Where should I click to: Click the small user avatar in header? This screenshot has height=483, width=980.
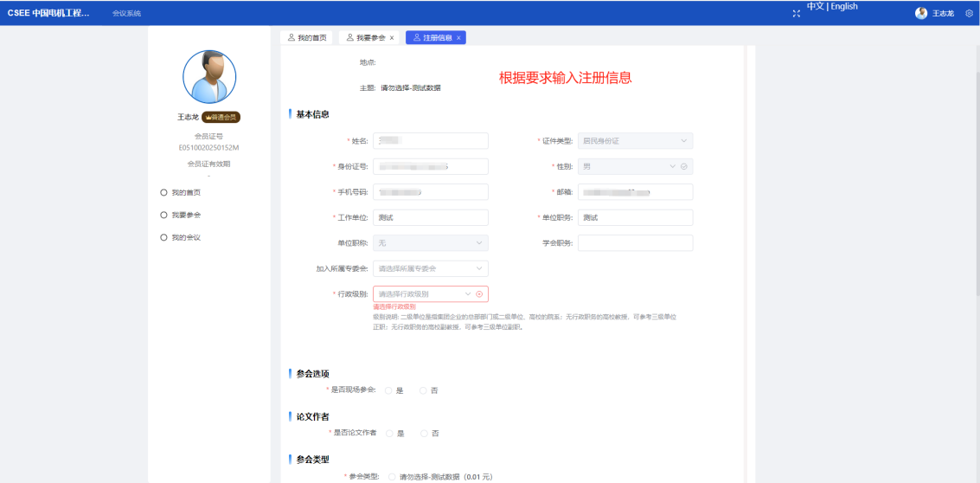[920, 13]
